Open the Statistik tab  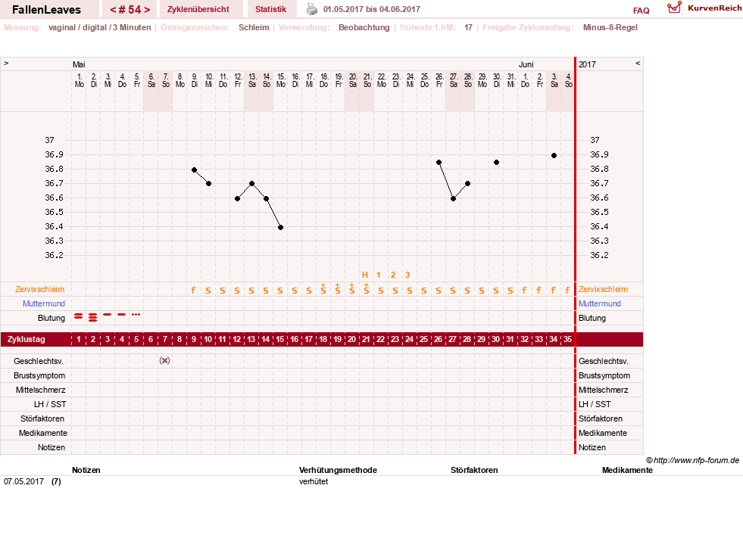(x=270, y=9)
